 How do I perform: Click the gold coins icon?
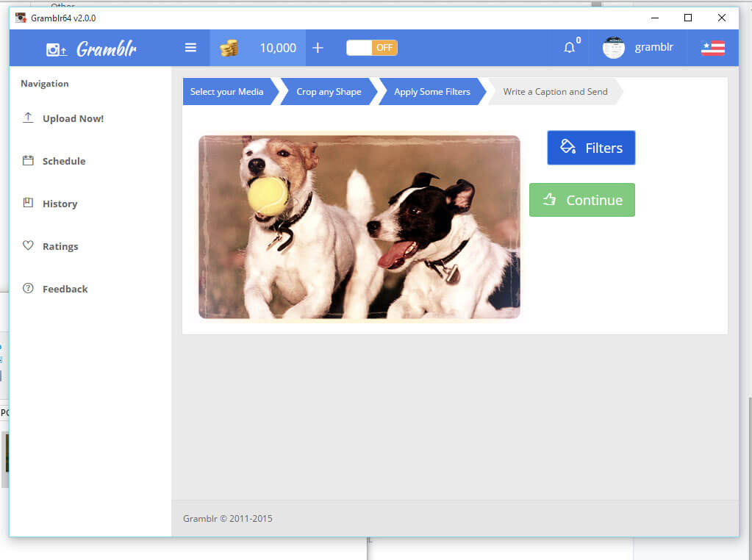point(229,48)
